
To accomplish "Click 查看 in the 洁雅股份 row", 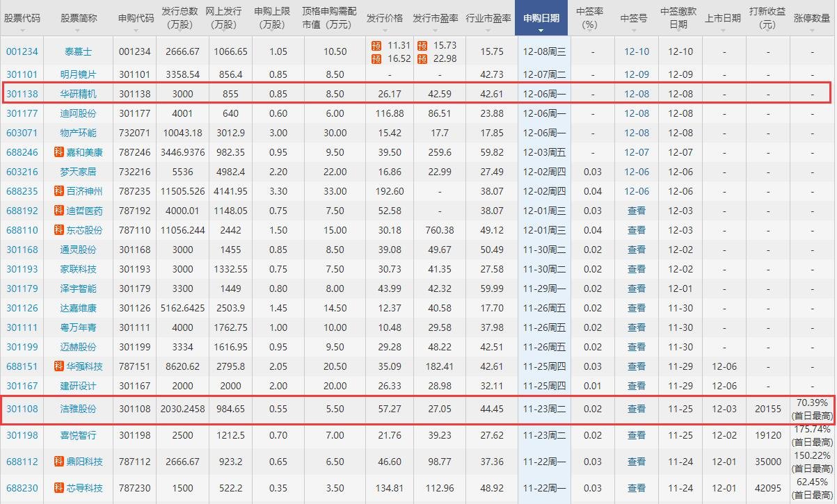I will [x=637, y=409].
